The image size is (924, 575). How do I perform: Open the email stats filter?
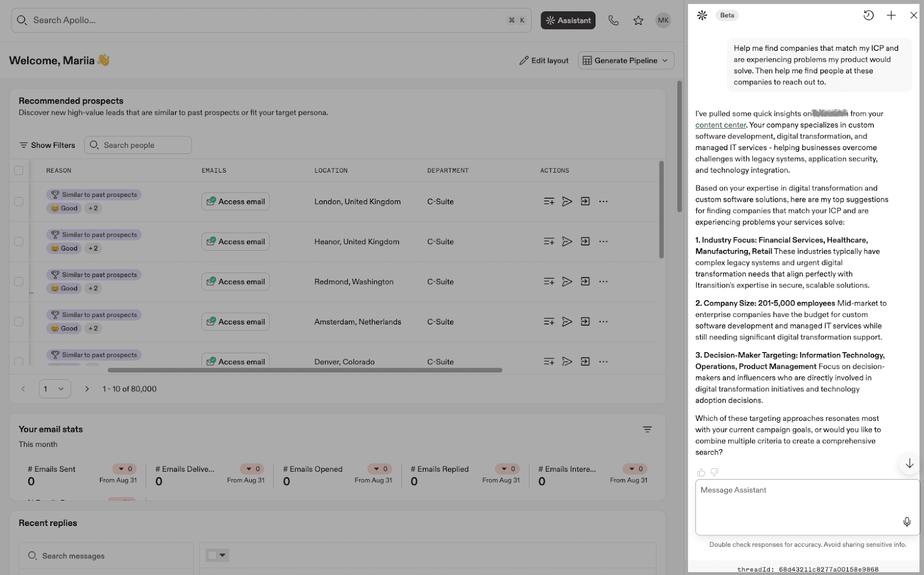pyautogui.click(x=647, y=429)
